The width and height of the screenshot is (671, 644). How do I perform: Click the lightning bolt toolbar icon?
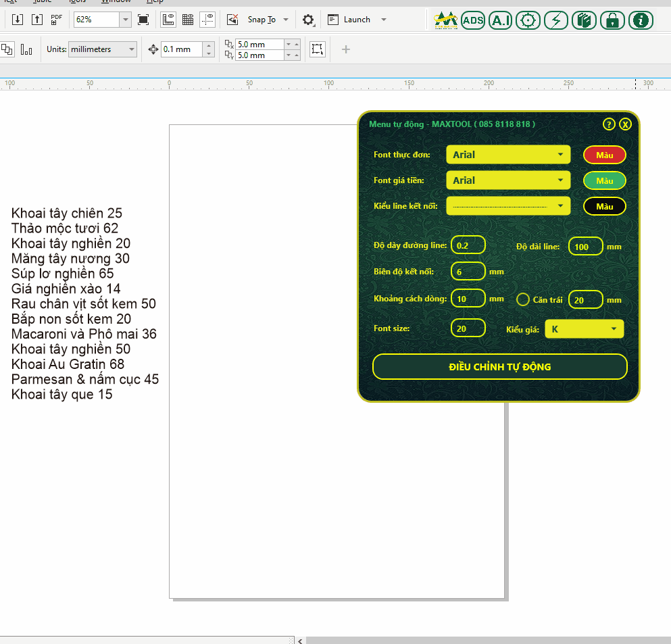pos(556,20)
